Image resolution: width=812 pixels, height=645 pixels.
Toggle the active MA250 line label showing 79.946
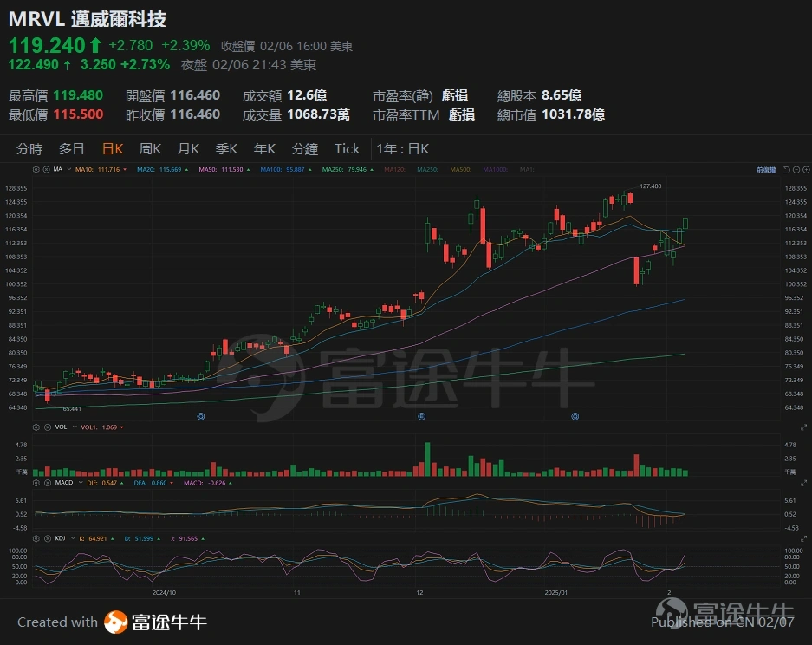coord(348,169)
